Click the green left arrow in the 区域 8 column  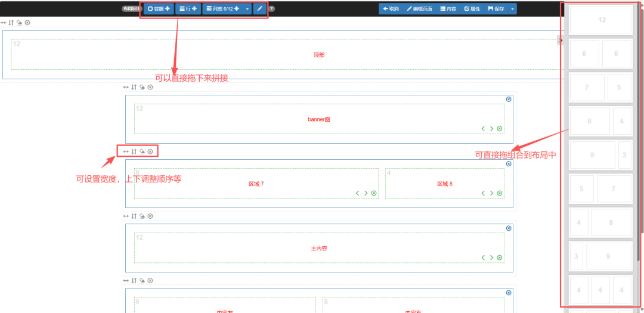484,193
